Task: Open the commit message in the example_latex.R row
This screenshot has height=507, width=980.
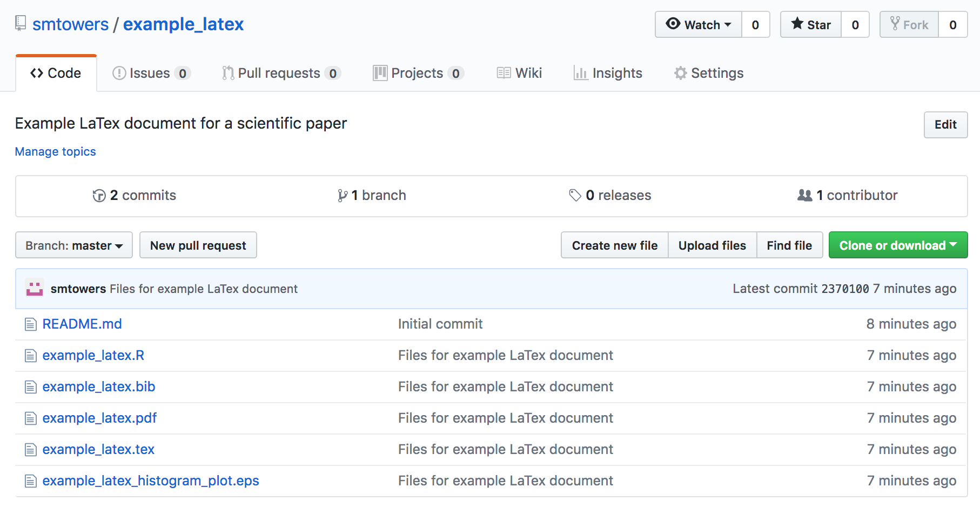Action: (506, 356)
